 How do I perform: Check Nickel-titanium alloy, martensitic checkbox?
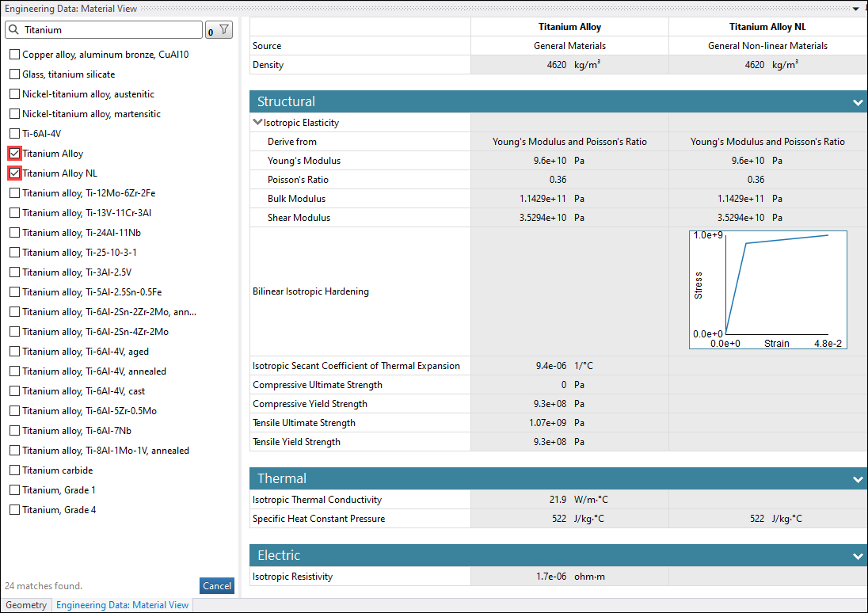pyautogui.click(x=15, y=114)
